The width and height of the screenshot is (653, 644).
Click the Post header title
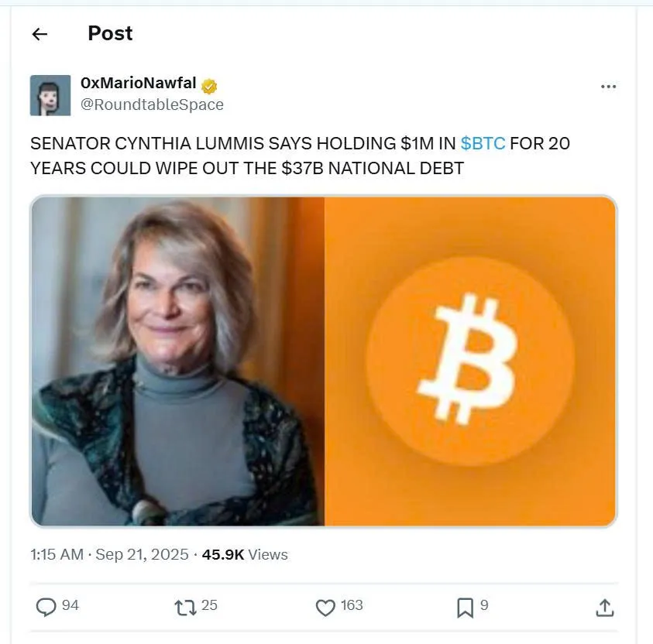coord(110,33)
